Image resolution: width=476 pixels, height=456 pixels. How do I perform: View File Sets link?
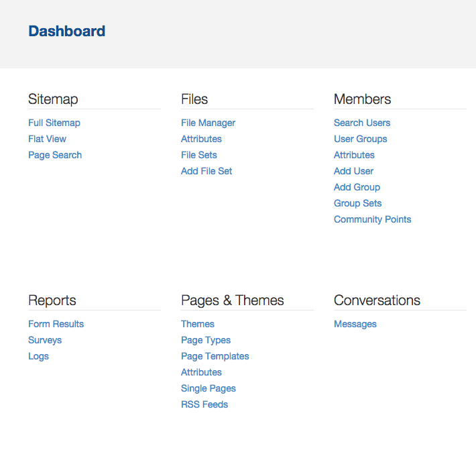click(x=199, y=155)
